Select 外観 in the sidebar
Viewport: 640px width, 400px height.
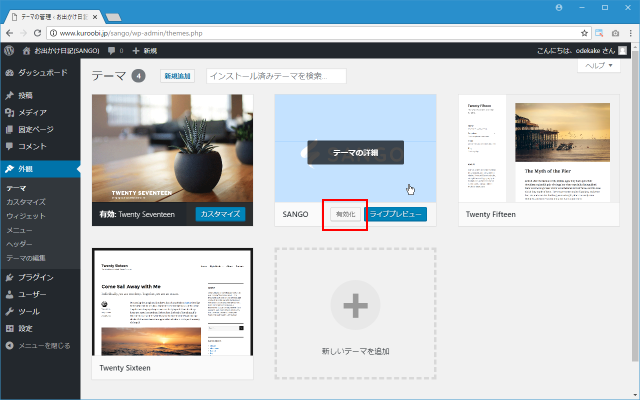click(x=40, y=169)
